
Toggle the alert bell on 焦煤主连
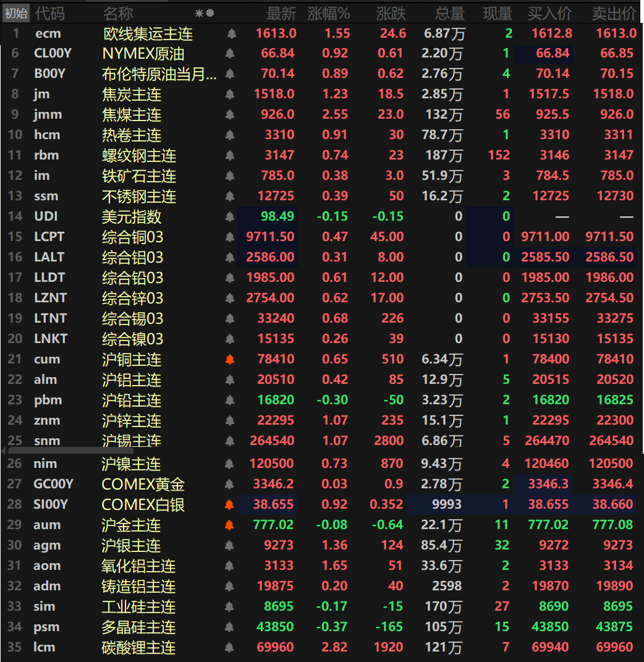pyautogui.click(x=231, y=115)
